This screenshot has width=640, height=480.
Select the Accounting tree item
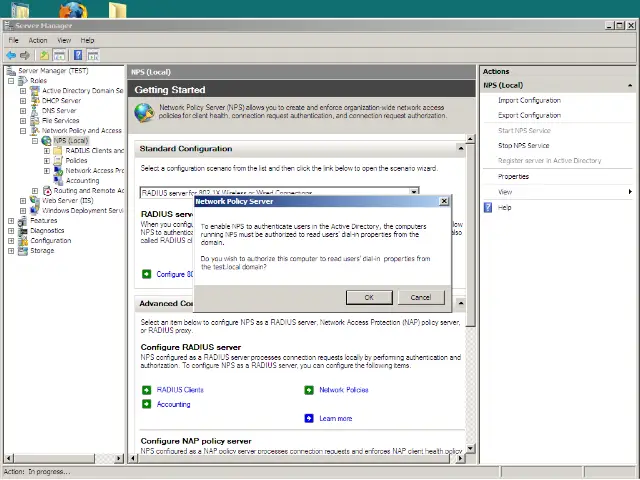coord(82,181)
